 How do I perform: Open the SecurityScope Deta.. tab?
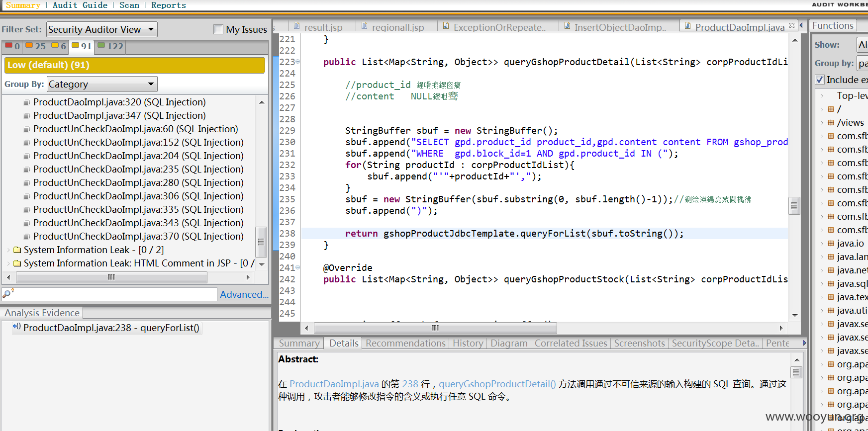click(x=715, y=343)
